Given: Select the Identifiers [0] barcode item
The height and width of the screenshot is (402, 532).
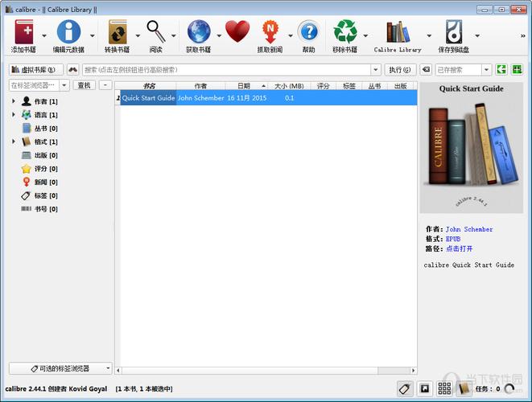Looking at the screenshot, I should click(39, 209).
